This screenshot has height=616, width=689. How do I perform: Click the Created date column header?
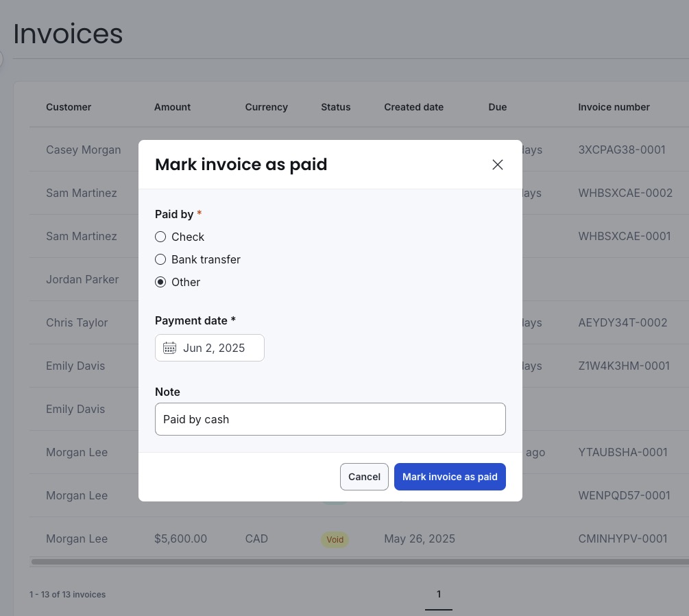(x=413, y=107)
